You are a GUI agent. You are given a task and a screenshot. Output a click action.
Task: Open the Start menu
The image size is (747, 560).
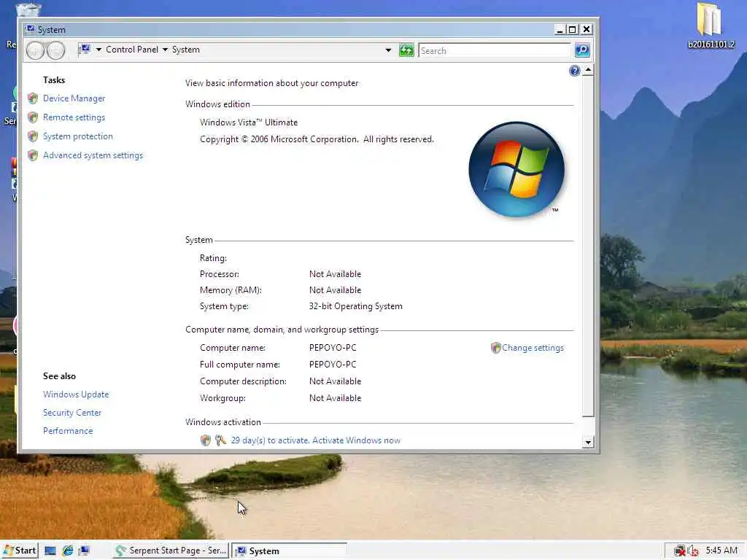(x=19, y=551)
